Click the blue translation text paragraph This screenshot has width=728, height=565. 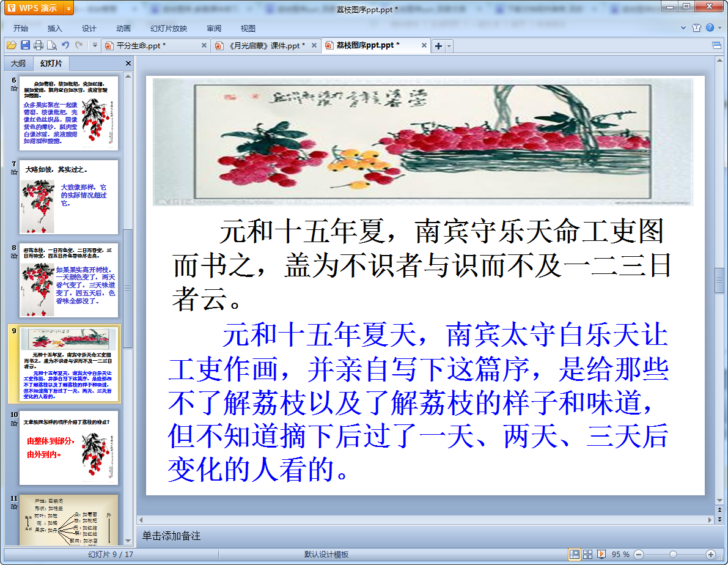coord(418,402)
